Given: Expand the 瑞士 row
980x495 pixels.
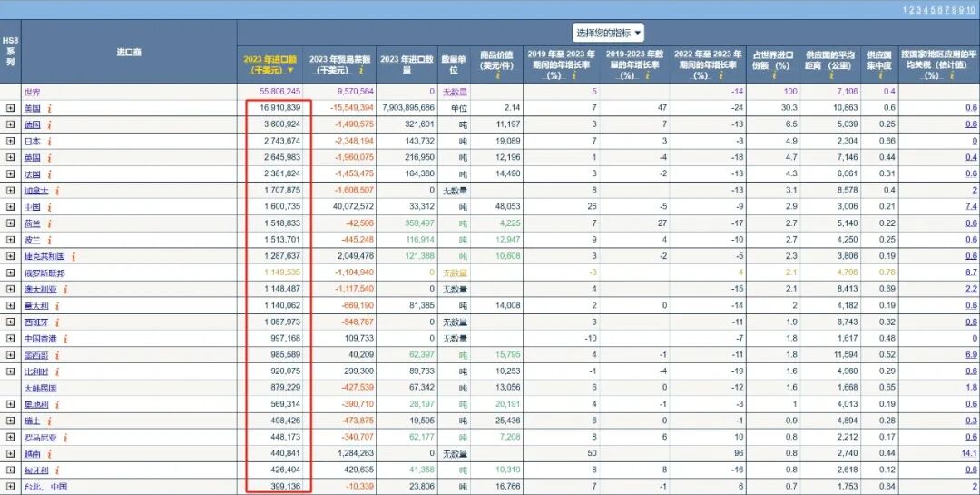Looking at the screenshot, I should [x=10, y=421].
